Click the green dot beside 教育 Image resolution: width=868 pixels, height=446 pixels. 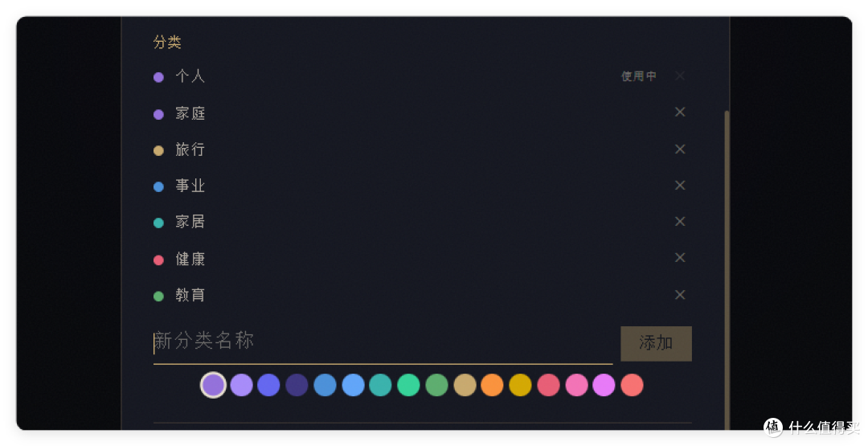pos(158,296)
